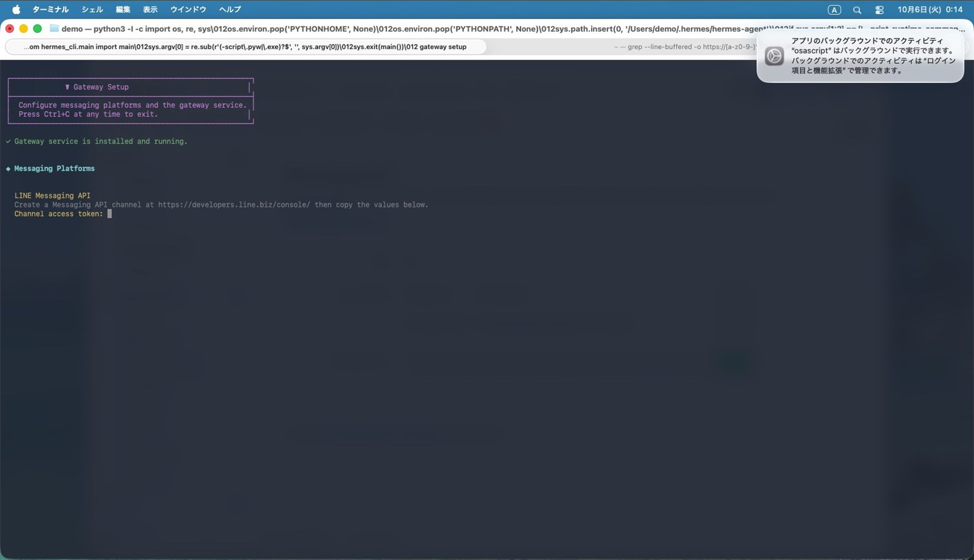
Task: Open the 編集 menu
Action: (x=123, y=10)
